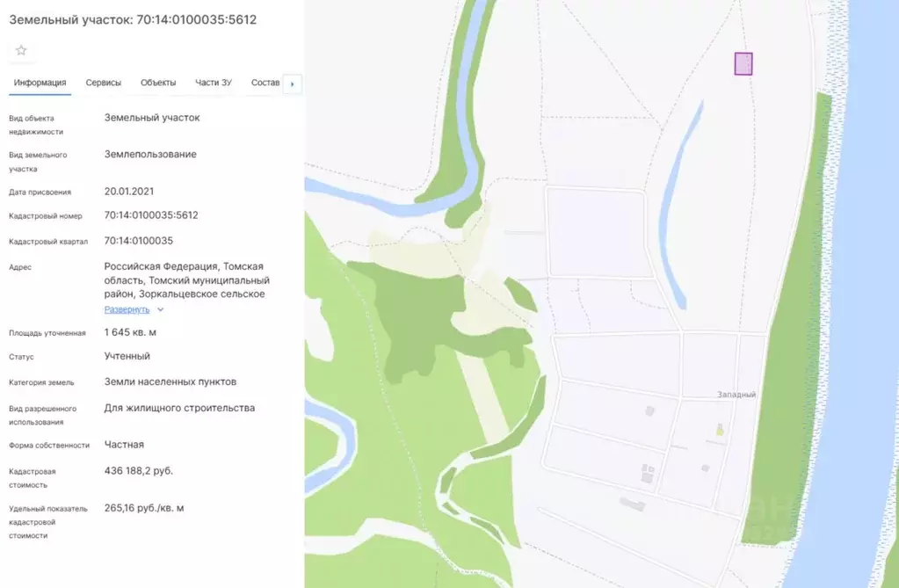This screenshot has height=588, width=899.
Task: Click cadastral quarter value 70:14:0100035
Action: click(139, 240)
